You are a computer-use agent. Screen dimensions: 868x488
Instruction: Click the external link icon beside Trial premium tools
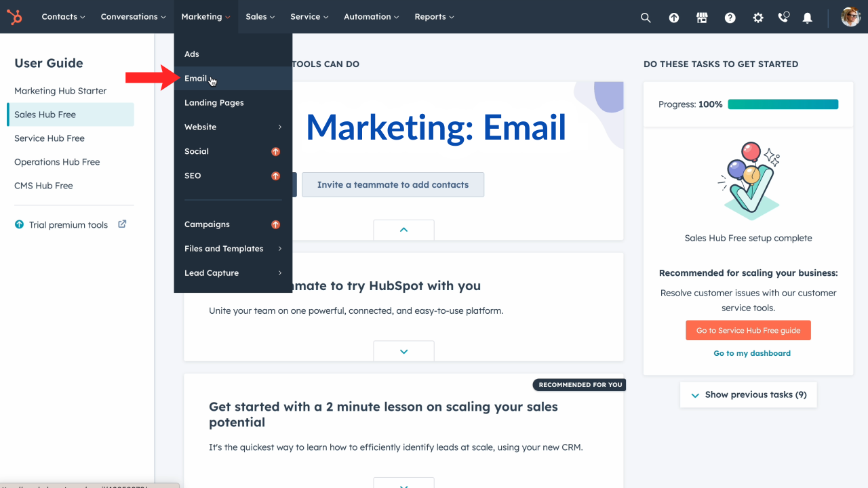122,224
